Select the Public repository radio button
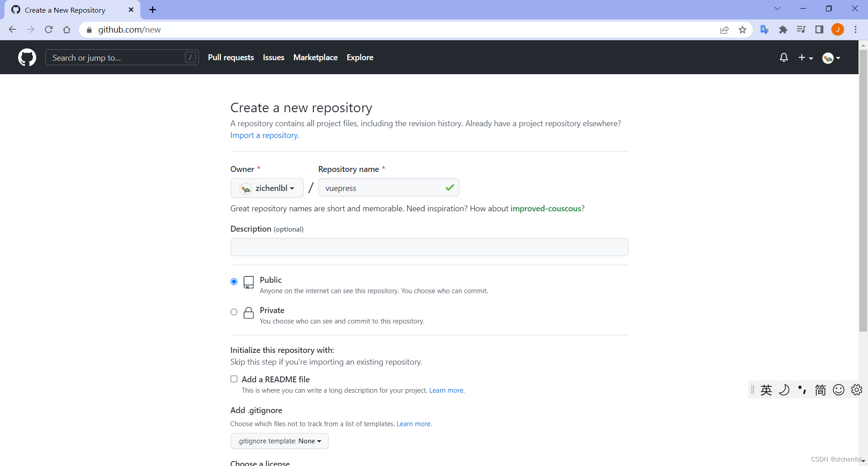This screenshot has height=466, width=868. point(234,282)
